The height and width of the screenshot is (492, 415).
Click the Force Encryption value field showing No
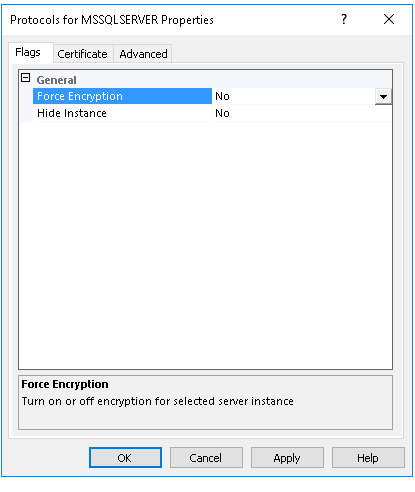pos(294,96)
